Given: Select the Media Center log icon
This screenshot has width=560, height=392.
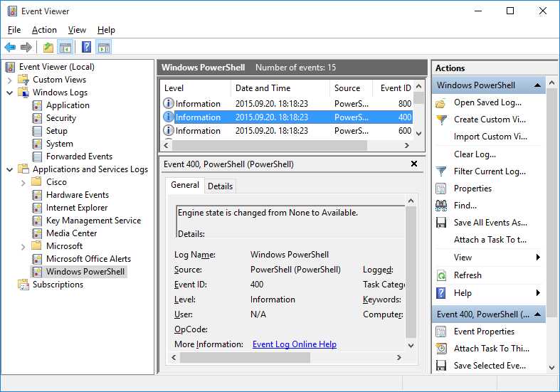Looking at the screenshot, I should 37,233.
